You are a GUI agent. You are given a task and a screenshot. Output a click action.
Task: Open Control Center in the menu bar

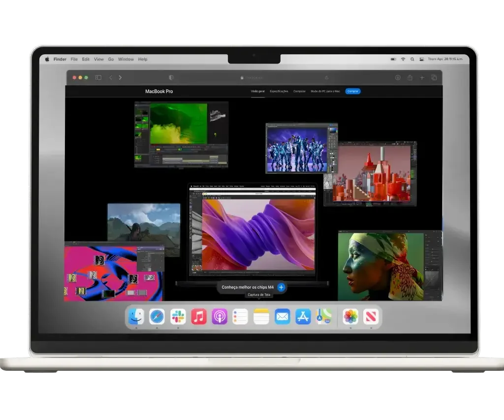pyautogui.click(x=421, y=59)
